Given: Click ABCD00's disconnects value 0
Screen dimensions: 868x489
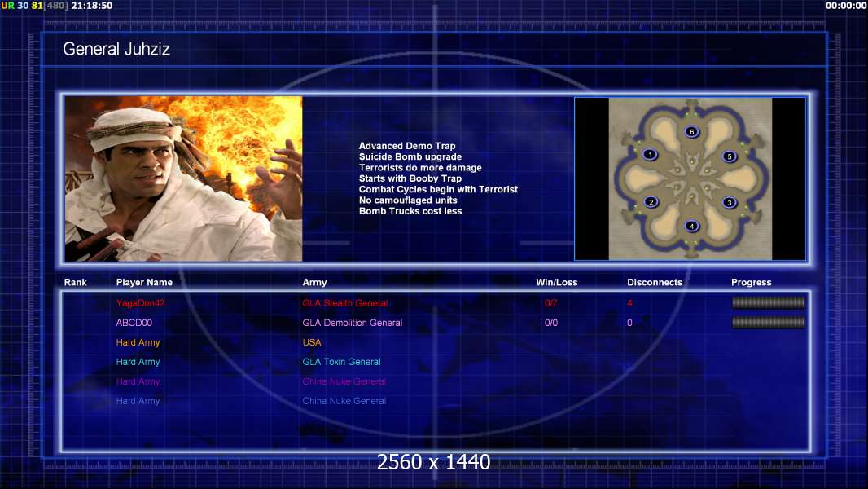Looking at the screenshot, I should tap(629, 322).
